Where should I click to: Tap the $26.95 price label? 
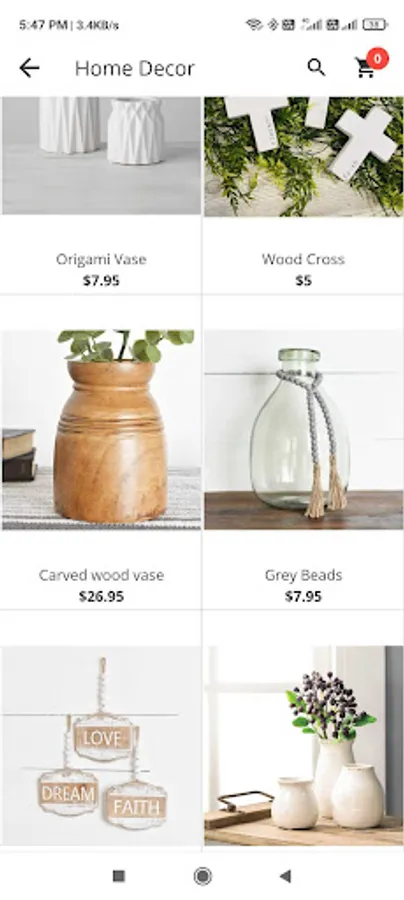[x=102, y=596]
